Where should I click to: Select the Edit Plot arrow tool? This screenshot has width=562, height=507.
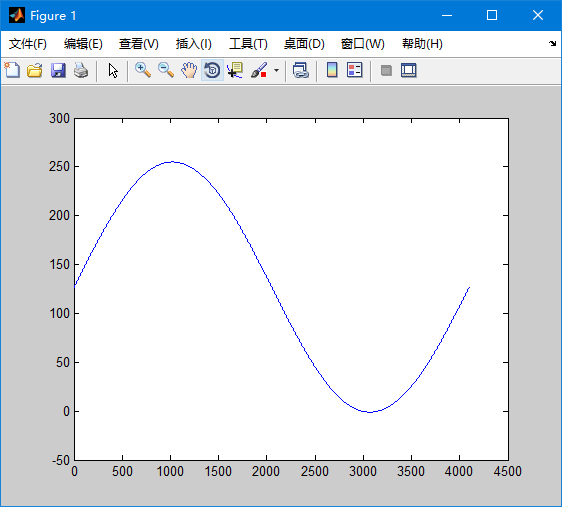(x=113, y=71)
